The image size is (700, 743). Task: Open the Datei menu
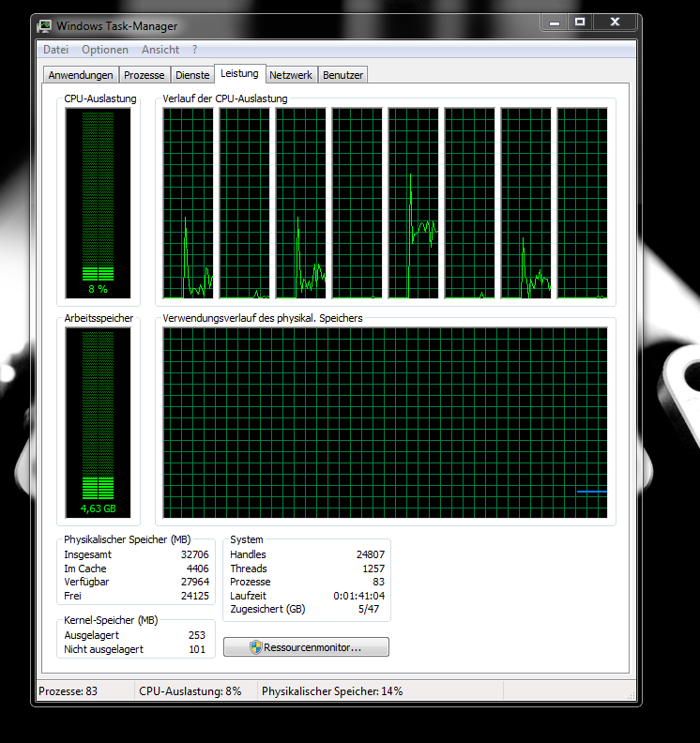tap(55, 50)
